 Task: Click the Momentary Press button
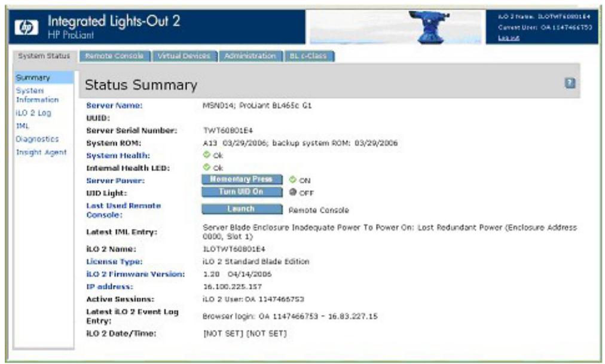tap(242, 179)
